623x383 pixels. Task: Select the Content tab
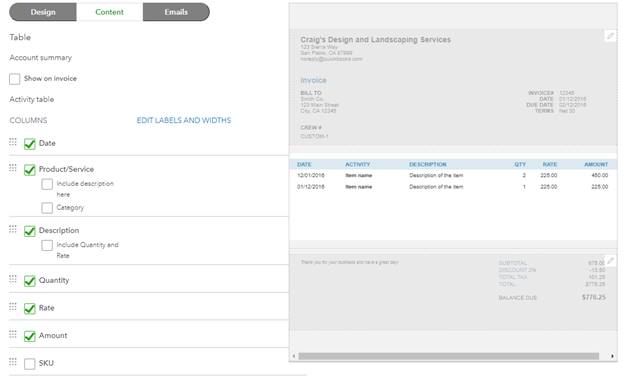pyautogui.click(x=110, y=12)
